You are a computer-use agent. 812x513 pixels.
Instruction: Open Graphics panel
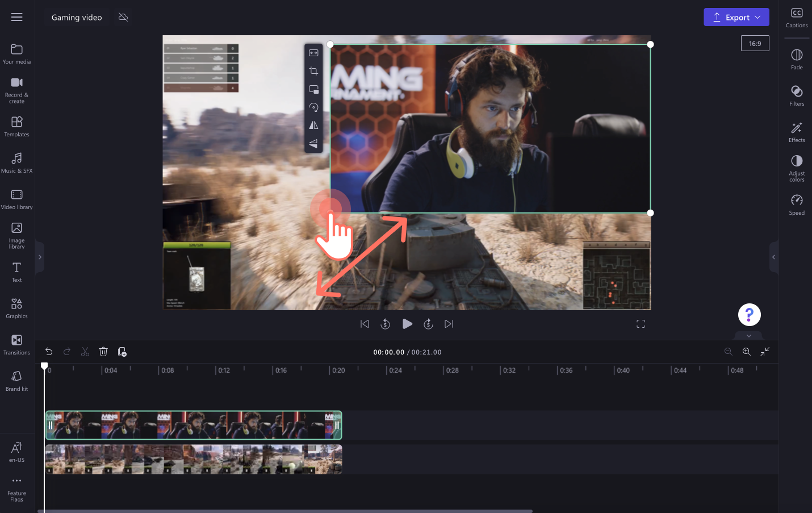click(x=17, y=308)
